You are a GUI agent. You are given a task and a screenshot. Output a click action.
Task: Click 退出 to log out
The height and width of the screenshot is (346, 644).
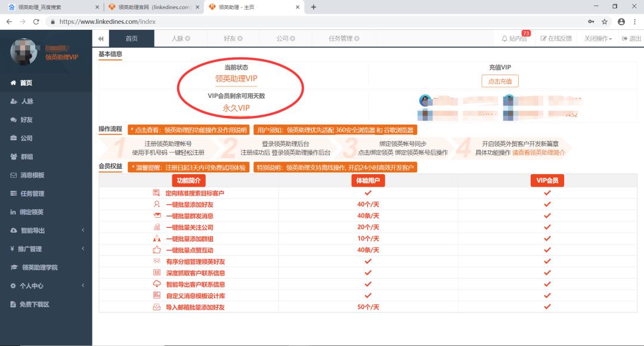(x=631, y=39)
